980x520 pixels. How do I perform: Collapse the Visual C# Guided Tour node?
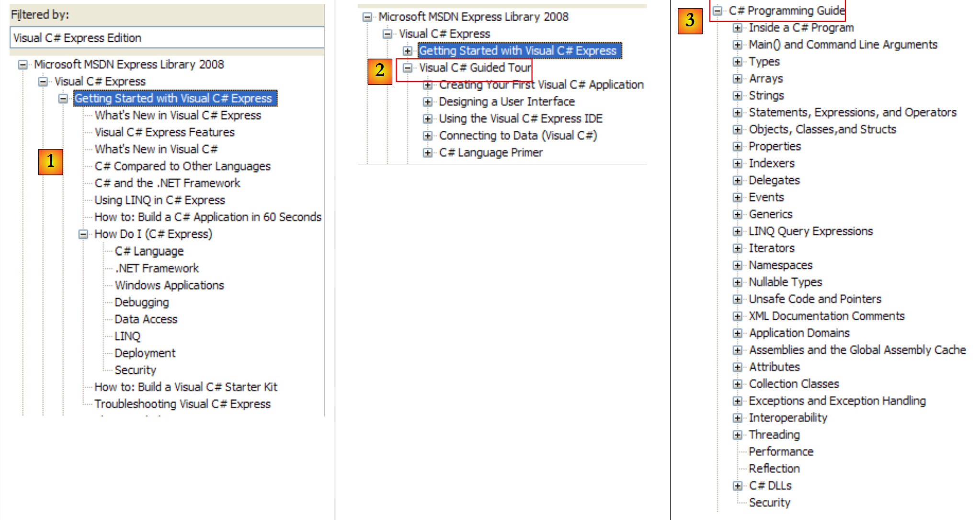click(407, 68)
